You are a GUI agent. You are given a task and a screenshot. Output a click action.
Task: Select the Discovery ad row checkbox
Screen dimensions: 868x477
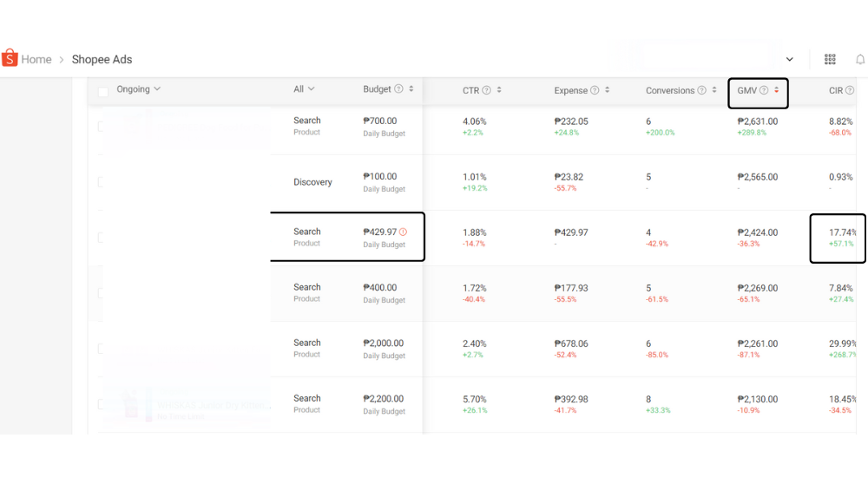(x=102, y=182)
